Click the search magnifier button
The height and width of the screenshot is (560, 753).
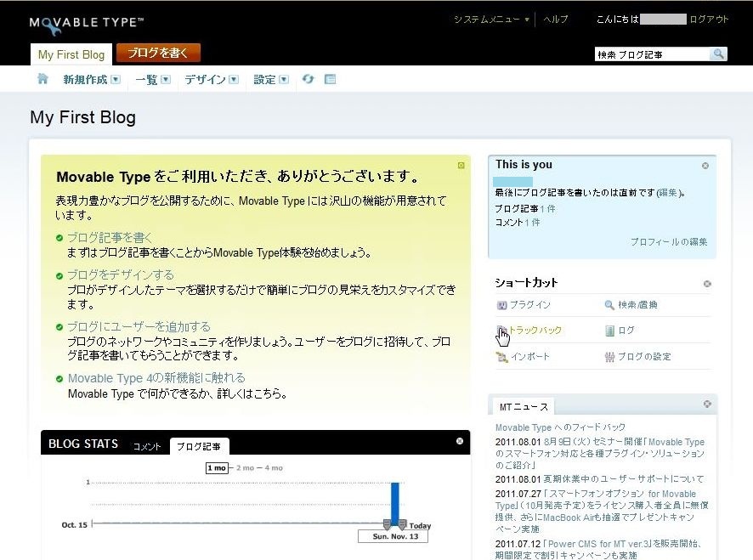[718, 54]
